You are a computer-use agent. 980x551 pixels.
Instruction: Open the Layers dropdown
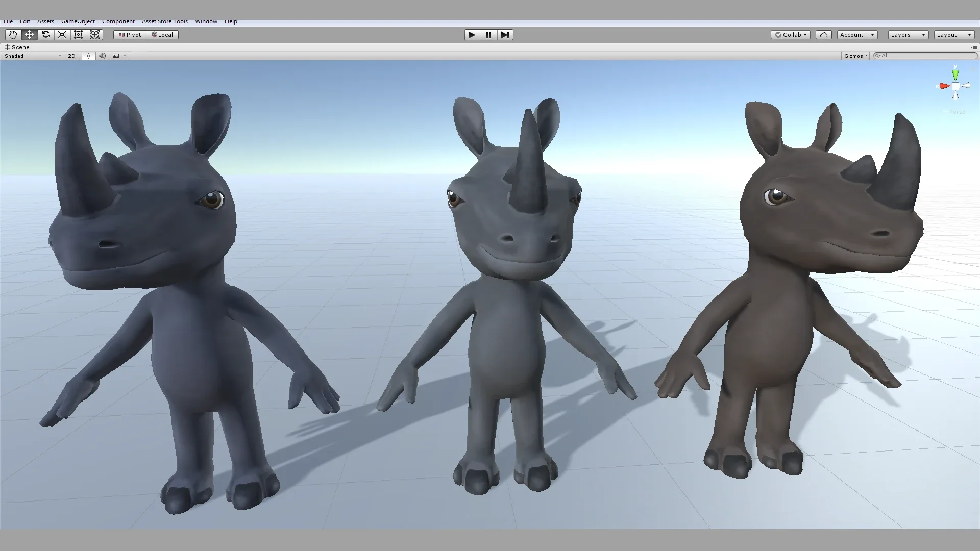(x=908, y=35)
